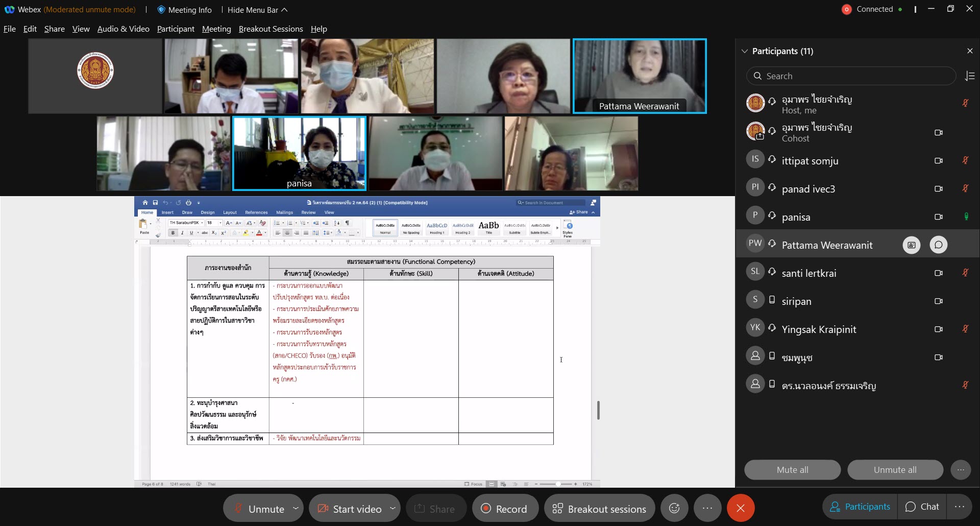This screenshot has width=980, height=526.
Task: Open the Participant menu
Action: 176,29
